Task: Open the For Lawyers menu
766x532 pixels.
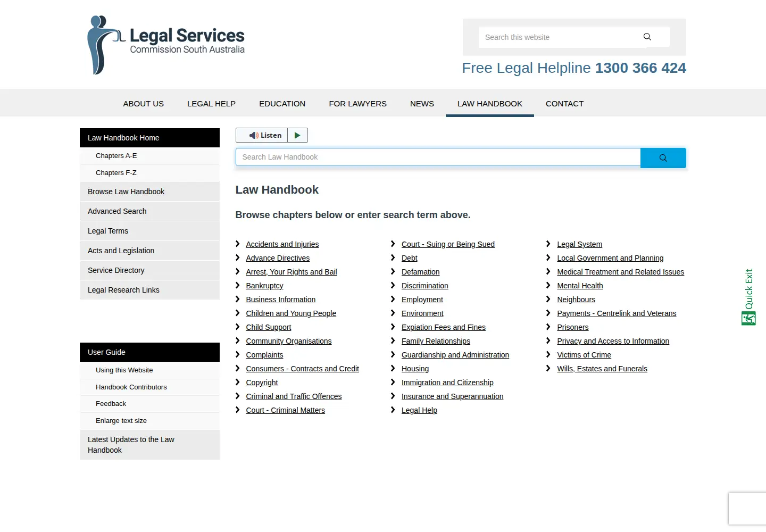Action: click(x=358, y=104)
